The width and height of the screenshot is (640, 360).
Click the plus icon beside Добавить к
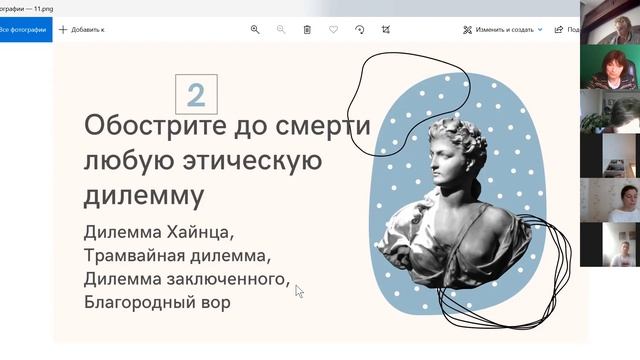pos(63,29)
